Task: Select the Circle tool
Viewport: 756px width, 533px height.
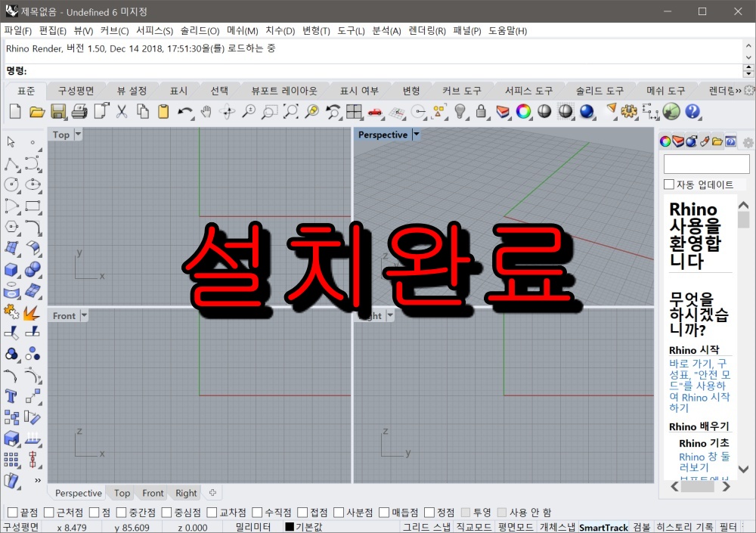Action: pyautogui.click(x=11, y=183)
